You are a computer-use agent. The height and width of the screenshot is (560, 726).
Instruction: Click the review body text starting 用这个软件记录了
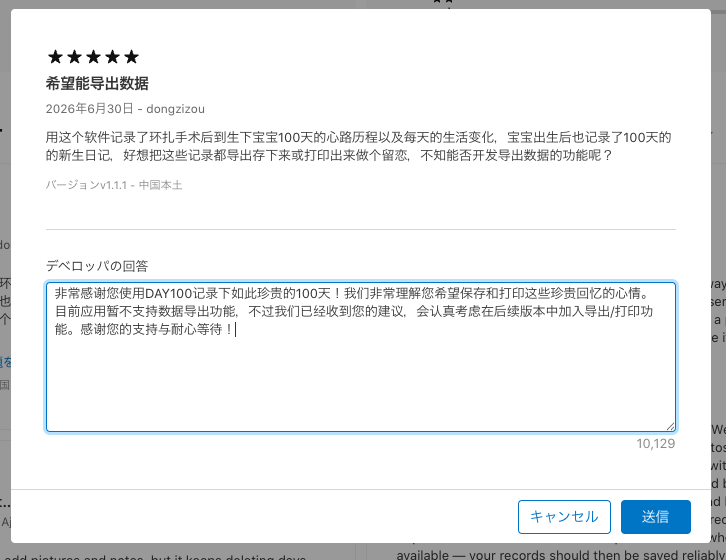coord(358,146)
